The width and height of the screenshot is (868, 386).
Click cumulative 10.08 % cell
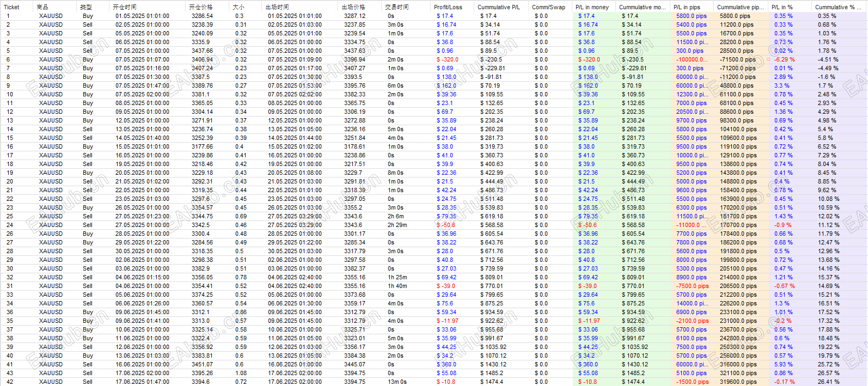[x=828, y=199]
